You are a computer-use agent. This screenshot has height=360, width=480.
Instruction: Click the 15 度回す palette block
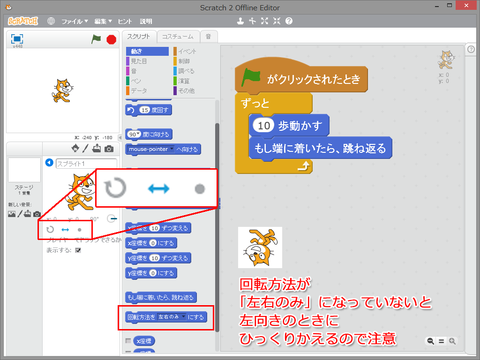point(149,110)
